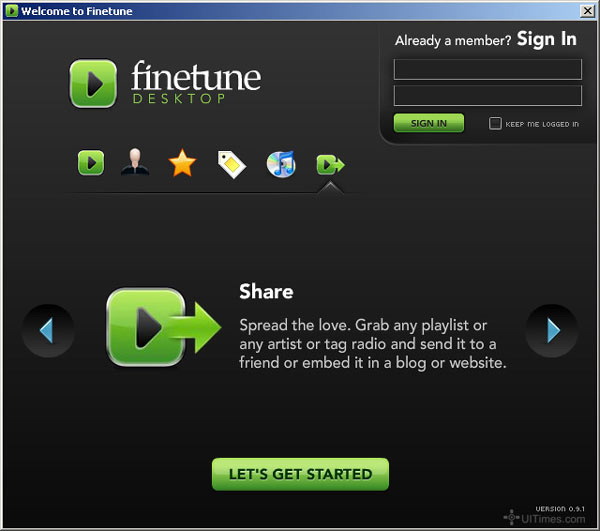Image resolution: width=600 pixels, height=531 pixels.
Task: Focus the second sign-in password field
Action: tap(488, 95)
